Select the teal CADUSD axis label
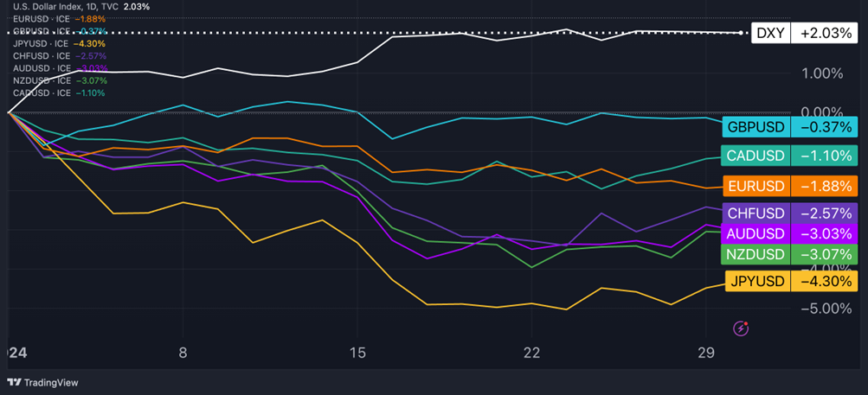 [x=755, y=156]
